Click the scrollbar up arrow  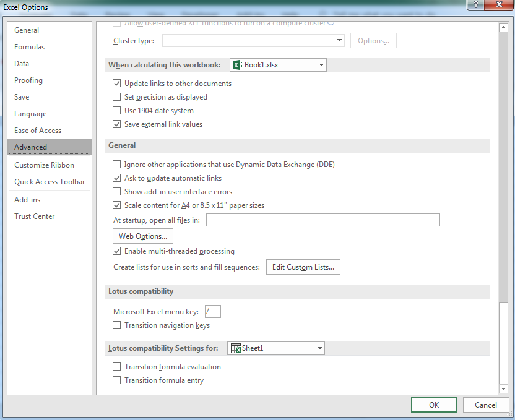503,27
